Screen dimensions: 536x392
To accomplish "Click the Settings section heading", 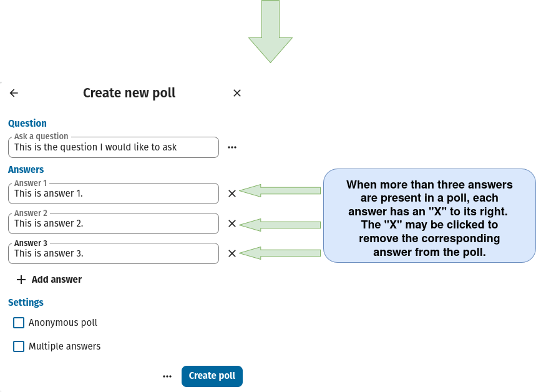I will [x=26, y=303].
